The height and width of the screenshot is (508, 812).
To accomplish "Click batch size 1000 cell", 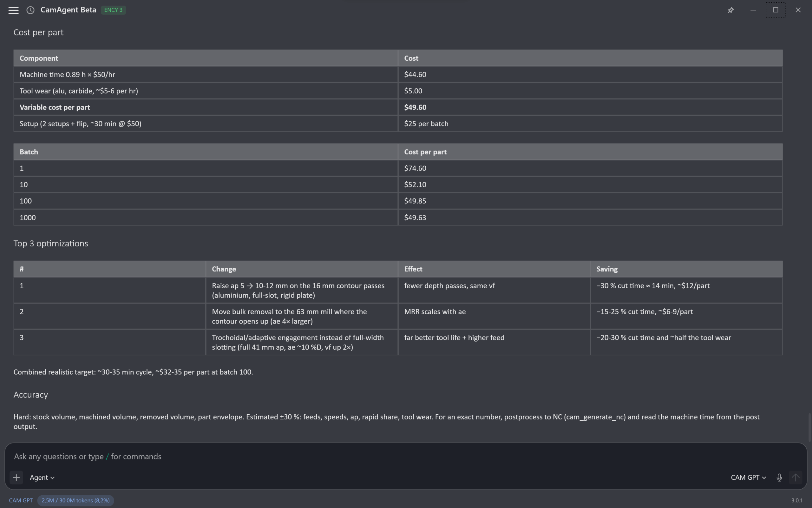I will tap(206, 217).
